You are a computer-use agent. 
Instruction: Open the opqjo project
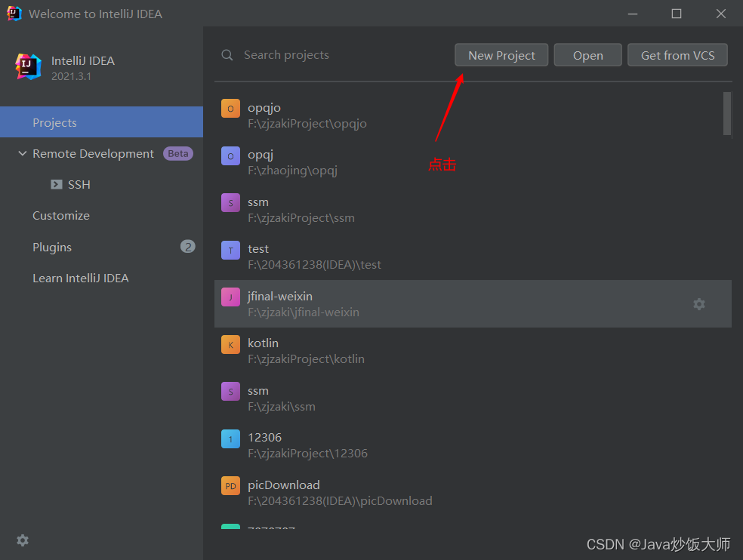click(473, 115)
